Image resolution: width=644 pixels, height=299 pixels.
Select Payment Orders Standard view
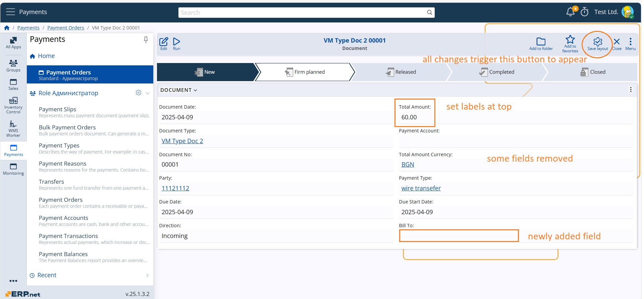click(x=90, y=75)
